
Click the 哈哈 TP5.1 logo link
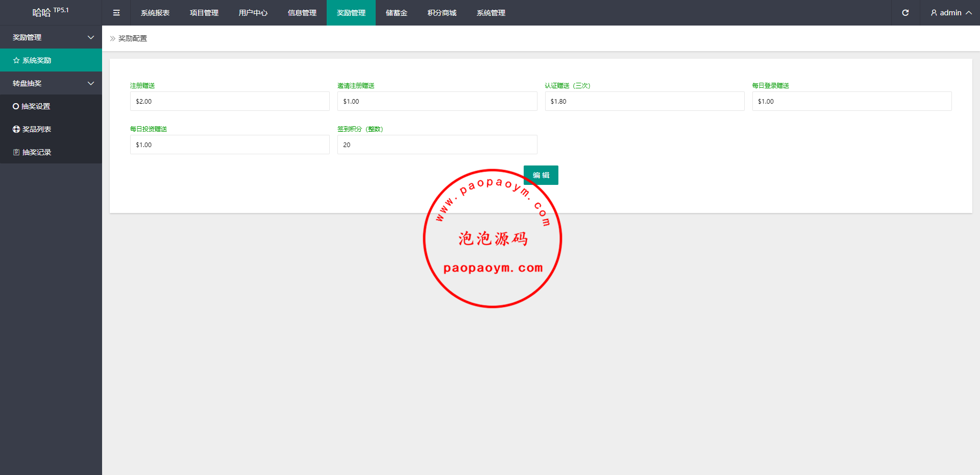(x=51, y=12)
